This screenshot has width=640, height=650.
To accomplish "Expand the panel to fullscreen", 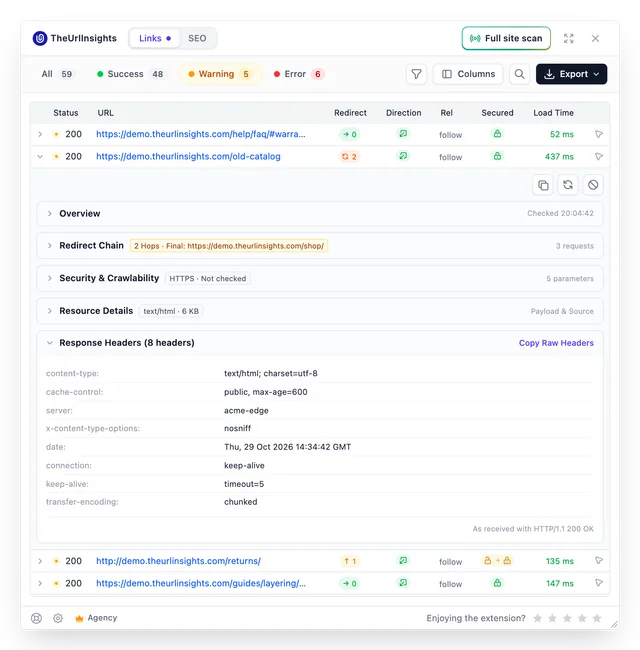I will (569, 38).
